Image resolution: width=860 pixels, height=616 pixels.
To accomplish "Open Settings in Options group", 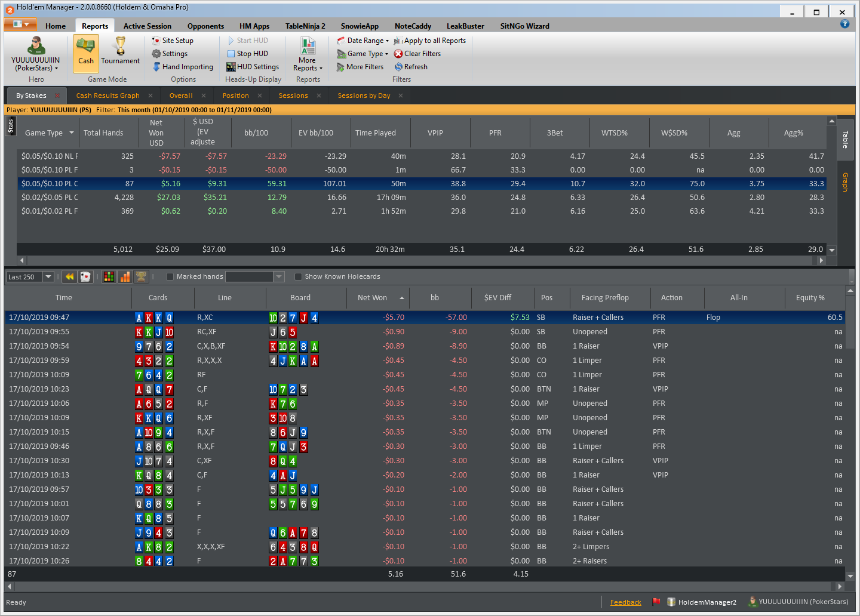I will tap(170, 54).
